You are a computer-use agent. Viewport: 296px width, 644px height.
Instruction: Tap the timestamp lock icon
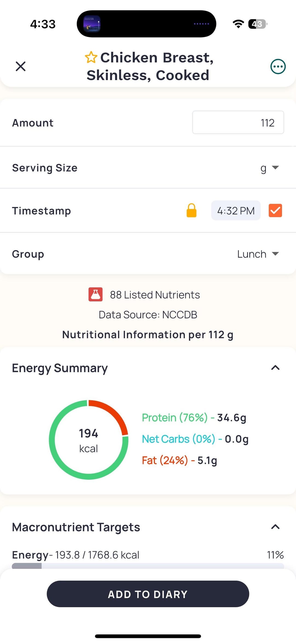pos(192,211)
